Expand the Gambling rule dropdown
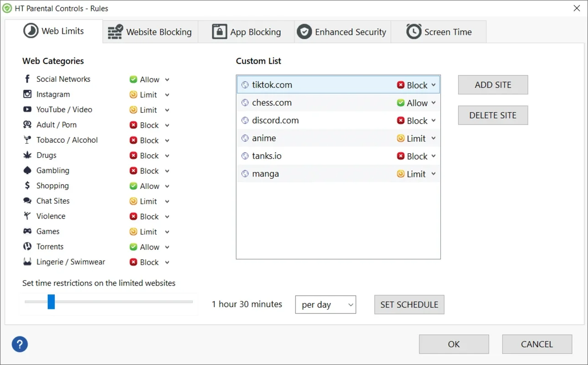This screenshot has width=588, height=365. [x=167, y=171]
